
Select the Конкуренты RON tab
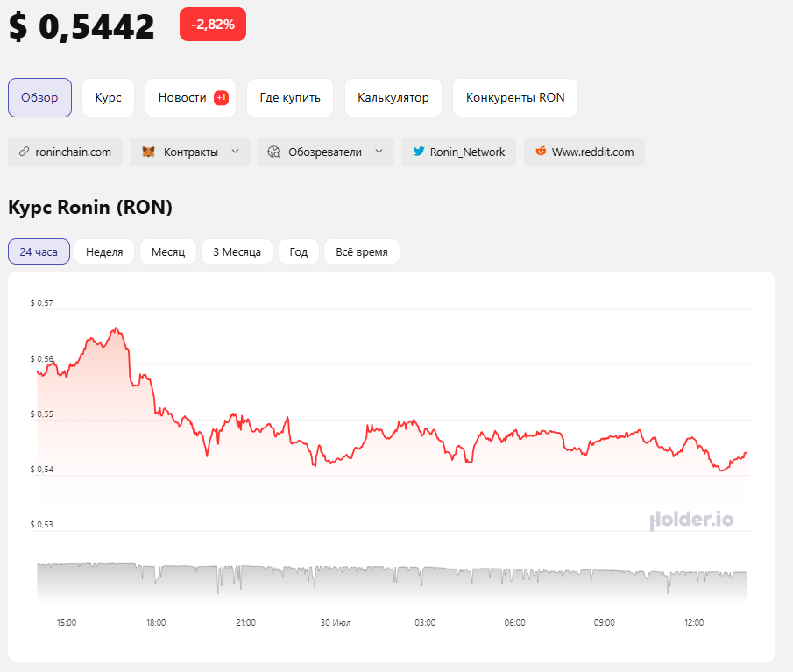click(x=515, y=97)
